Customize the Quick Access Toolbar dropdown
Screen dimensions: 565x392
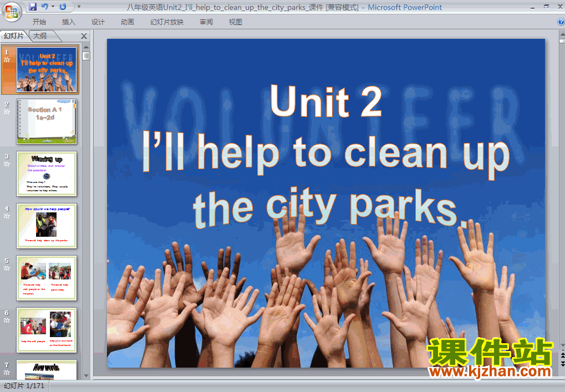[x=79, y=7]
